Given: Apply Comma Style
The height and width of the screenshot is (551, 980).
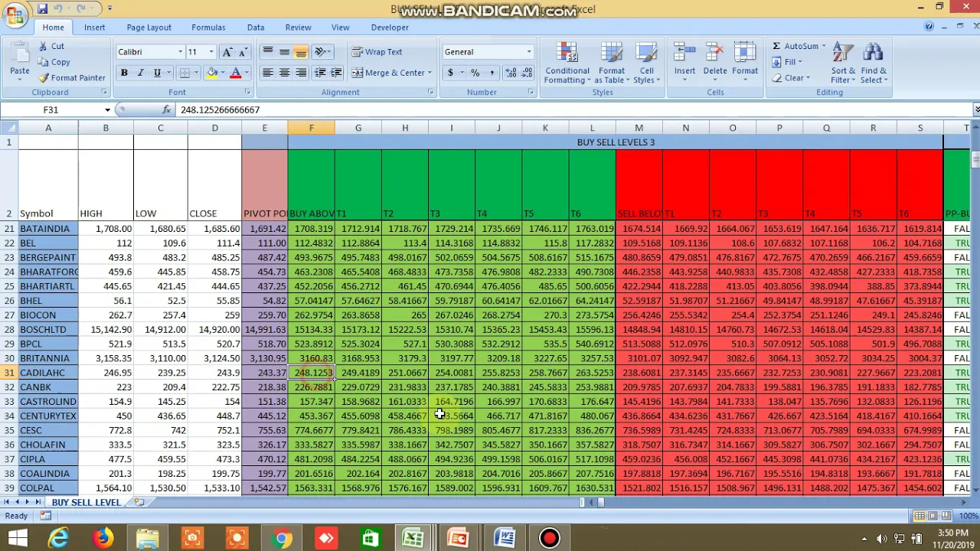Looking at the screenshot, I should (x=492, y=73).
